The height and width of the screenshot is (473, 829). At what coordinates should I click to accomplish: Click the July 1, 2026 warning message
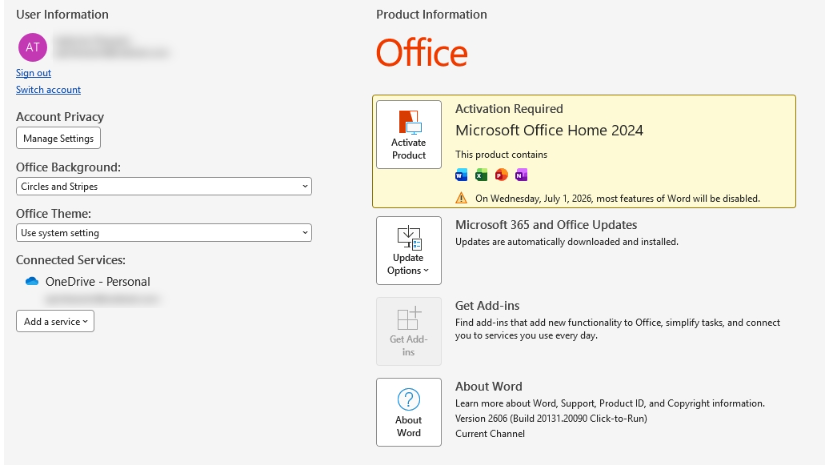(x=618, y=199)
